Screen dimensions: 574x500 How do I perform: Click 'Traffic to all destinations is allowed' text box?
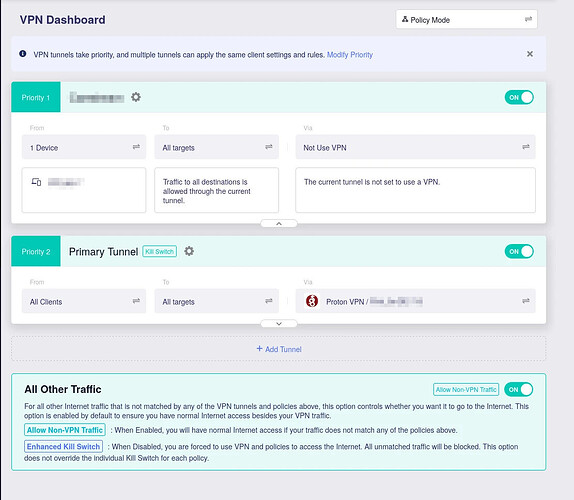216,190
